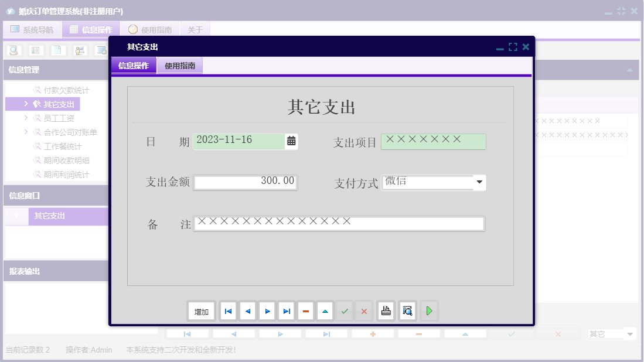Open the 支付方式 payment method dropdown
The width and height of the screenshot is (644, 362).
[x=480, y=182]
